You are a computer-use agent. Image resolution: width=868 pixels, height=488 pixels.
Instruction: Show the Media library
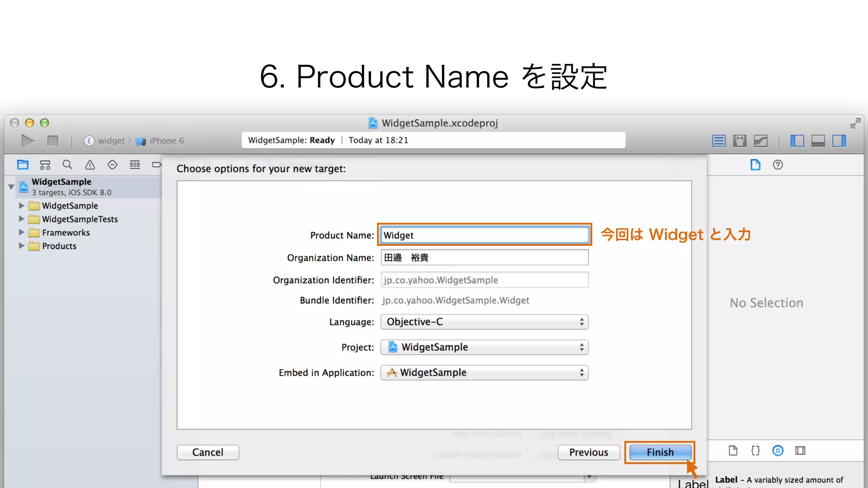pyautogui.click(x=800, y=451)
